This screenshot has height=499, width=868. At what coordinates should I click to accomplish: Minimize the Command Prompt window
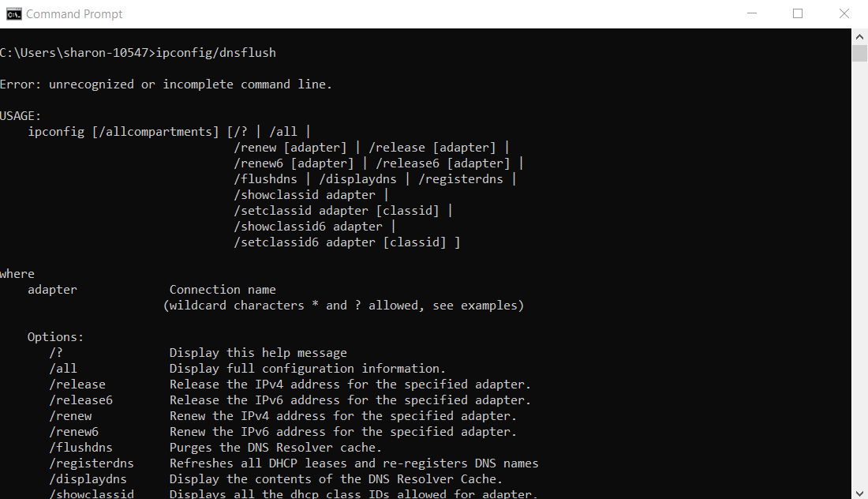click(752, 13)
